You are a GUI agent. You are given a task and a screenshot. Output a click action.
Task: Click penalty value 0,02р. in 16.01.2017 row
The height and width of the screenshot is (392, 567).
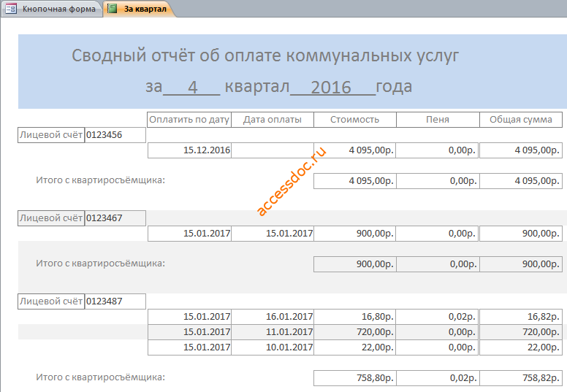click(x=438, y=317)
